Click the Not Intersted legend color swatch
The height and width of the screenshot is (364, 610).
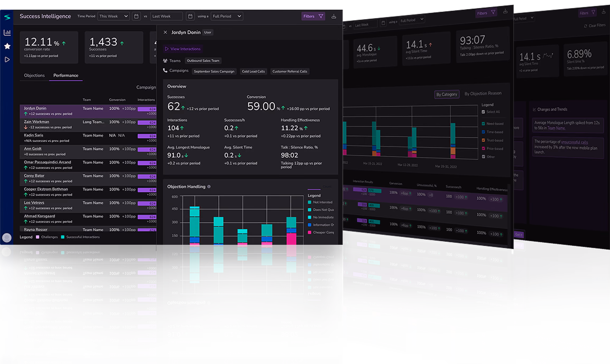(309, 202)
